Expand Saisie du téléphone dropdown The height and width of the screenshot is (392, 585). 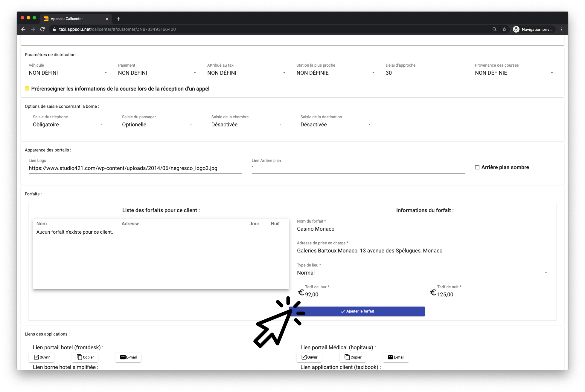pos(68,125)
